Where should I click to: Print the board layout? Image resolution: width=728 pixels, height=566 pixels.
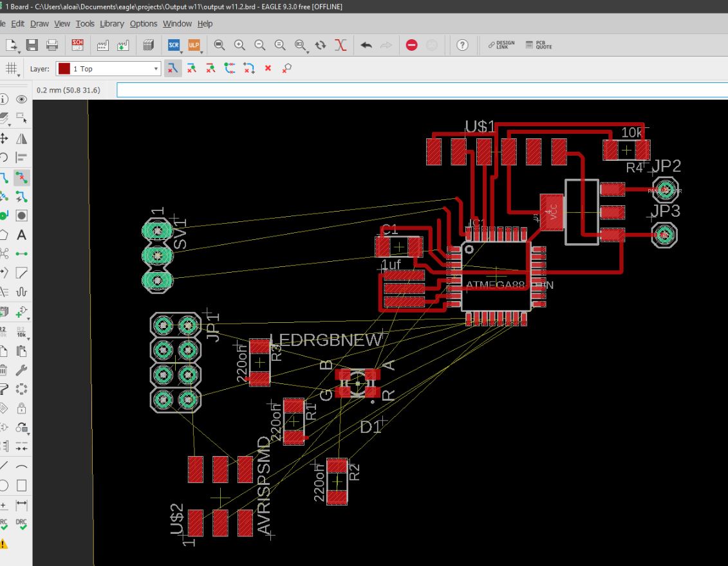[52, 45]
